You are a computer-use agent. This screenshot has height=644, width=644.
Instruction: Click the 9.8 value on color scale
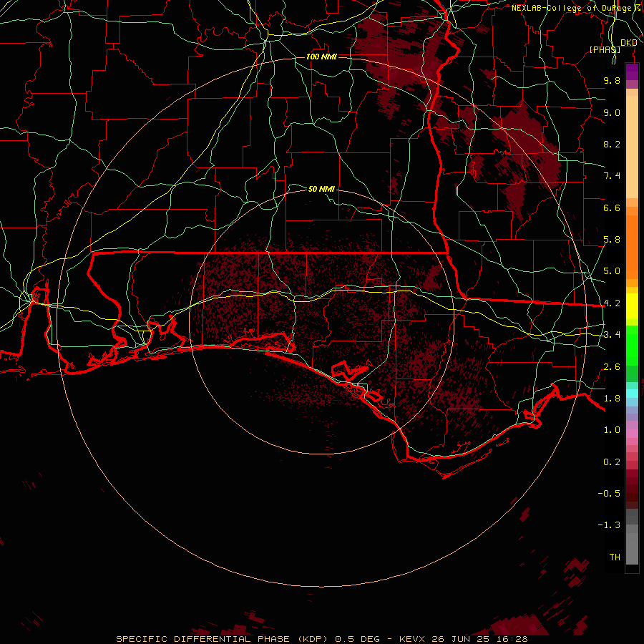(612, 80)
